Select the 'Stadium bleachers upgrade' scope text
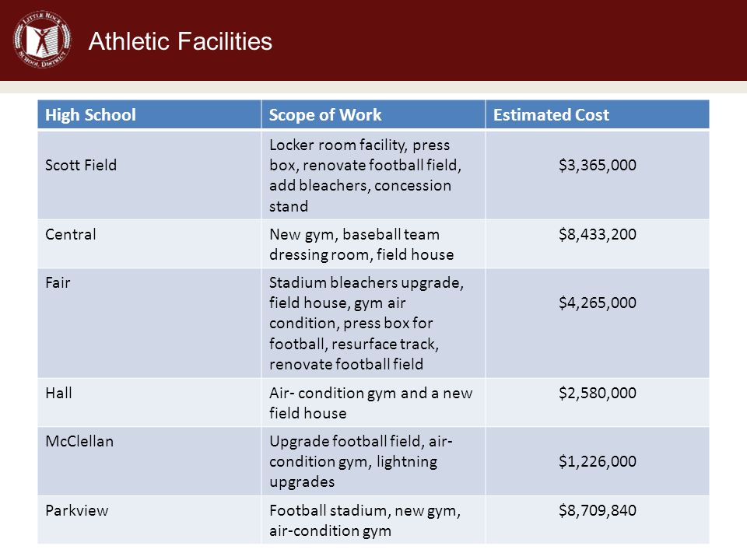Image resolution: width=747 pixels, height=560 pixels. tap(366, 283)
